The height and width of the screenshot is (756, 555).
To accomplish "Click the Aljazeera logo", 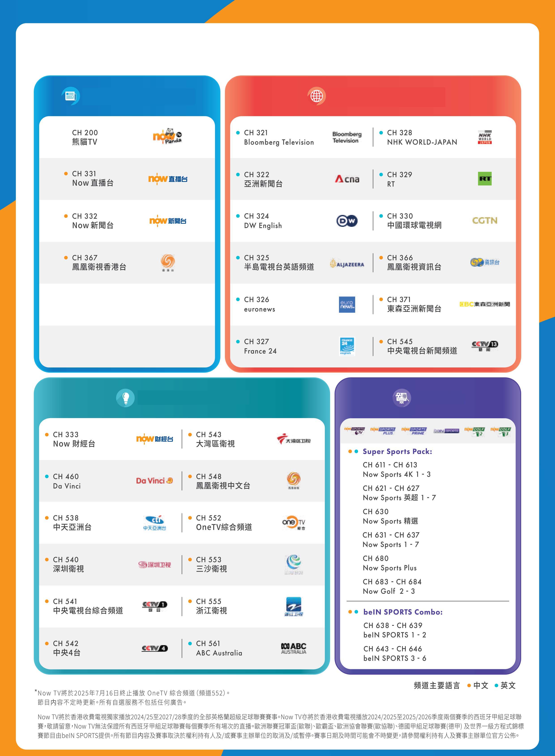I will pyautogui.click(x=347, y=264).
